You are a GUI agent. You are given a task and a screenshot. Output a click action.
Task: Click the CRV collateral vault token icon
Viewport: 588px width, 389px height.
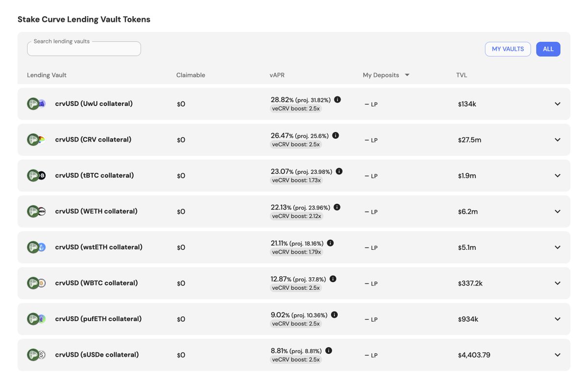(36, 140)
